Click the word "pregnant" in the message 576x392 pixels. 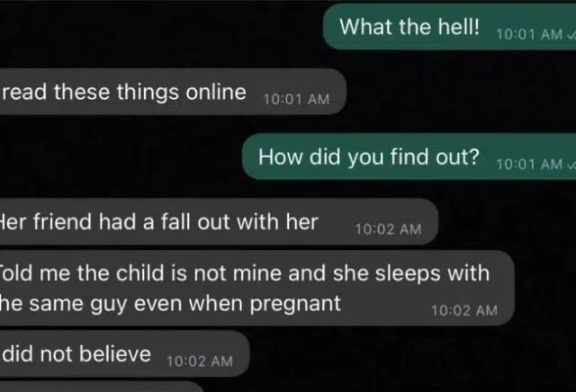point(295,305)
